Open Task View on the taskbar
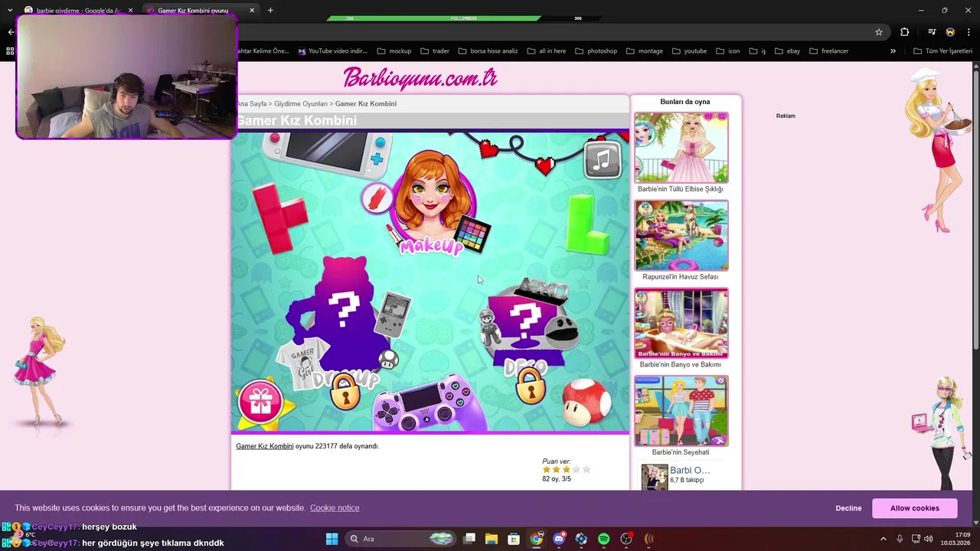The height and width of the screenshot is (551, 980). click(x=469, y=539)
